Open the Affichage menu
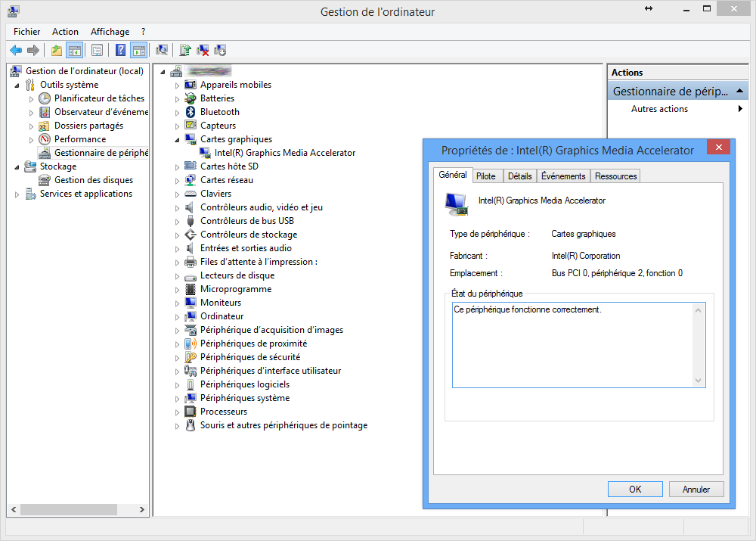This screenshot has width=756, height=541. [x=110, y=32]
